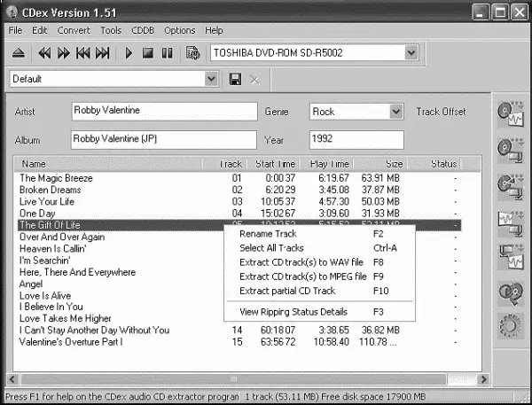Save the Default profile with disk icon
This screenshot has width=532, height=405.
pyautogui.click(x=235, y=80)
